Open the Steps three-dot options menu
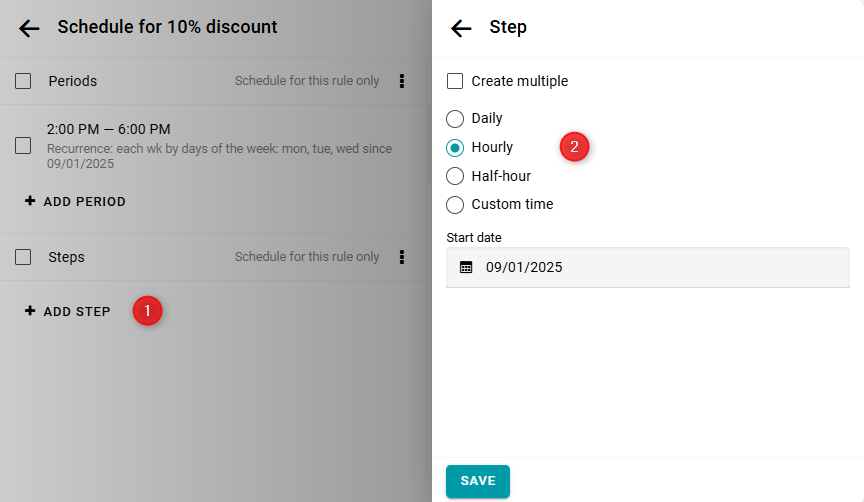 [402, 257]
